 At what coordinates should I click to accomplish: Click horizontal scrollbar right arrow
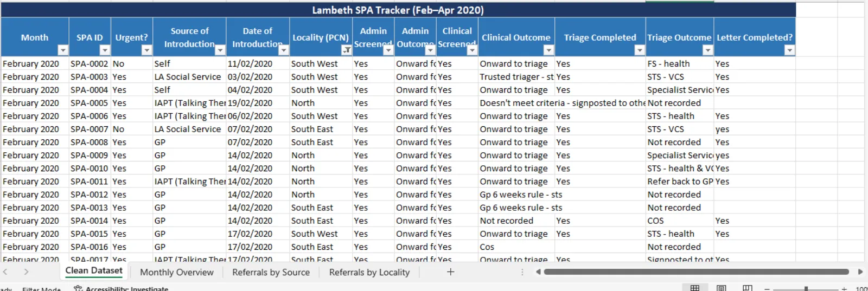[860, 272]
